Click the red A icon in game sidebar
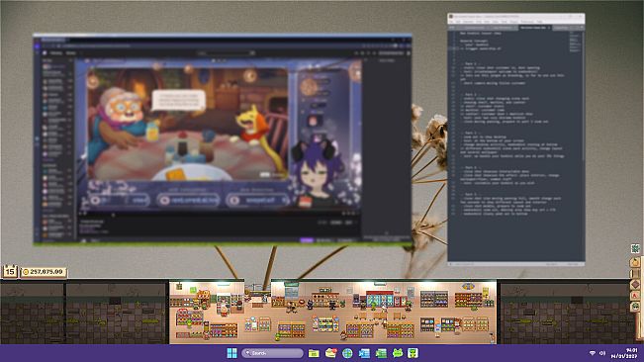 point(635,295)
